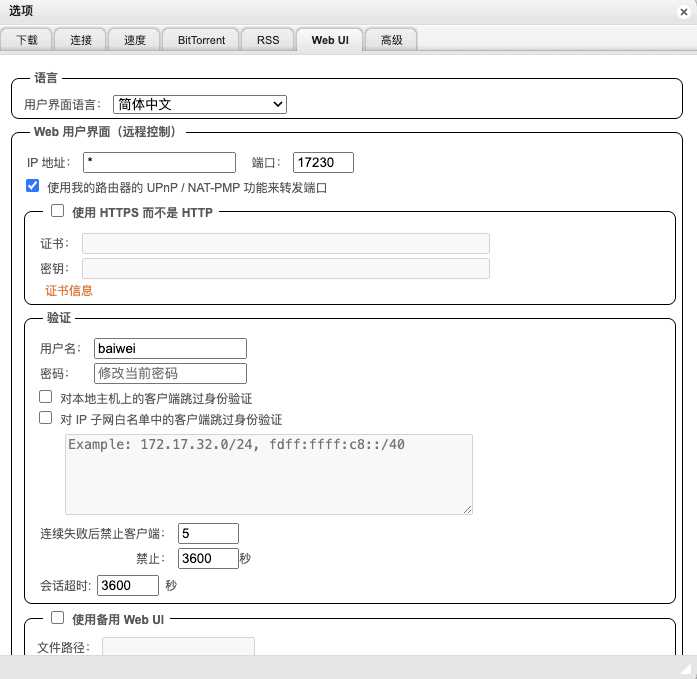Click the 禁止 duration field showing 3600
The height and width of the screenshot is (679, 697).
(208, 558)
